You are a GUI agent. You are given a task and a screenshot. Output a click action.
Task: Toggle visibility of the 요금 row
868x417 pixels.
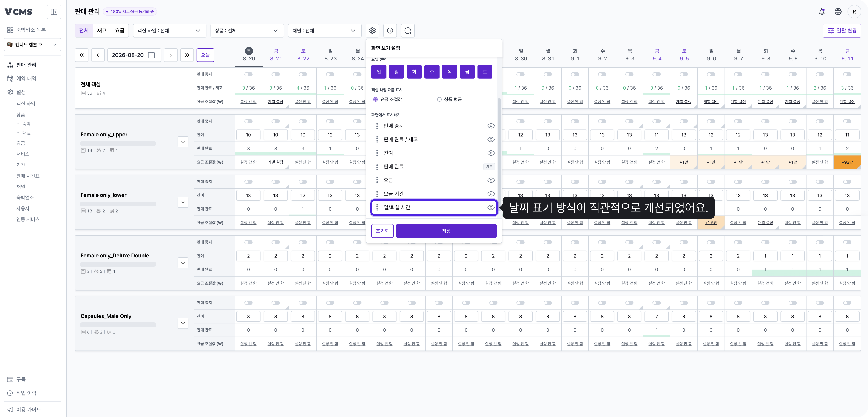pos(491,180)
